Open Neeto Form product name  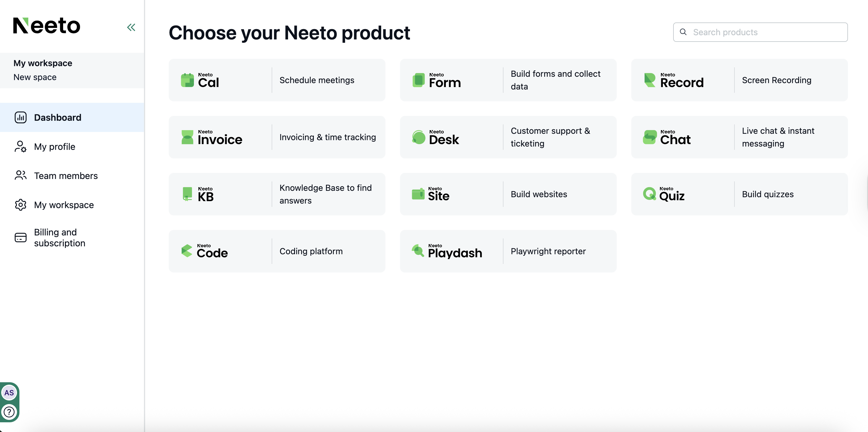(x=445, y=80)
